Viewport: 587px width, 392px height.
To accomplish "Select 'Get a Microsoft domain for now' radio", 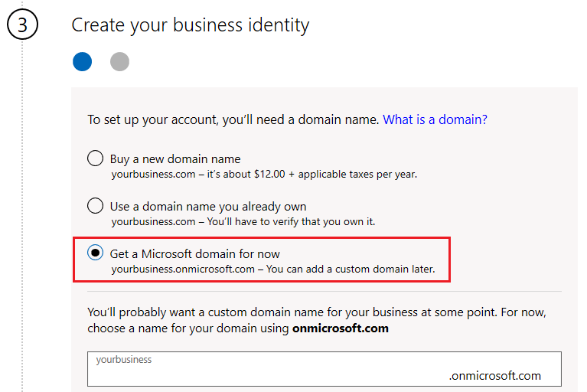I will tap(95, 253).
